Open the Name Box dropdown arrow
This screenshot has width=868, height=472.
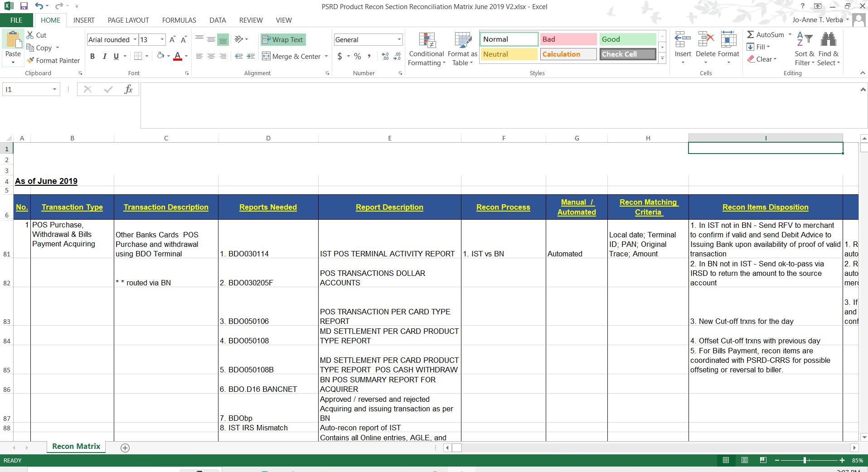[x=54, y=89]
